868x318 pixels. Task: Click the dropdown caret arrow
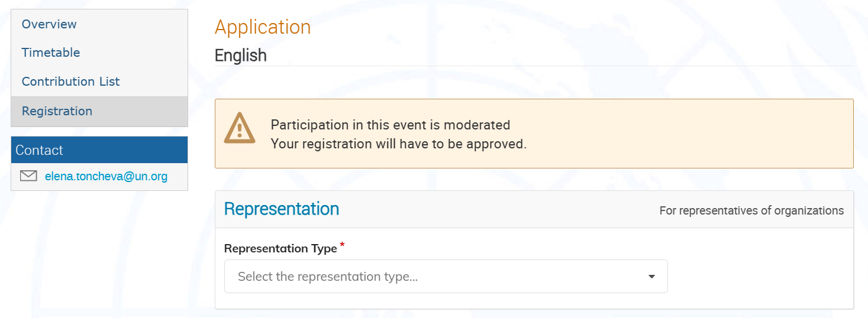(651, 277)
